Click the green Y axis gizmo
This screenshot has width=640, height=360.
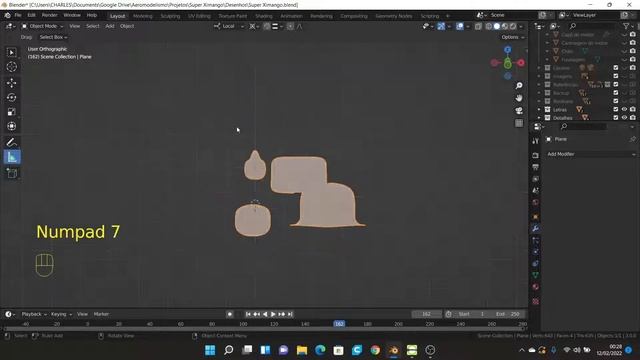pos(507,64)
